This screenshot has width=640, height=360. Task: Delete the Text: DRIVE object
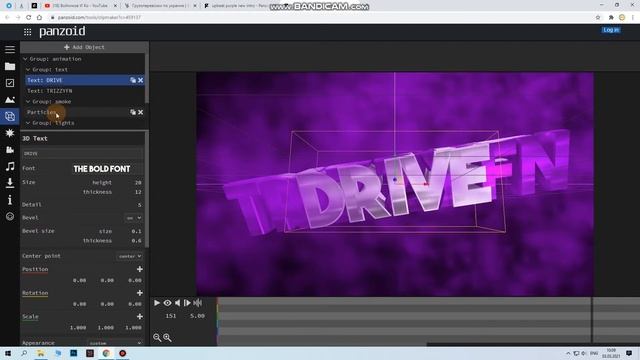140,80
